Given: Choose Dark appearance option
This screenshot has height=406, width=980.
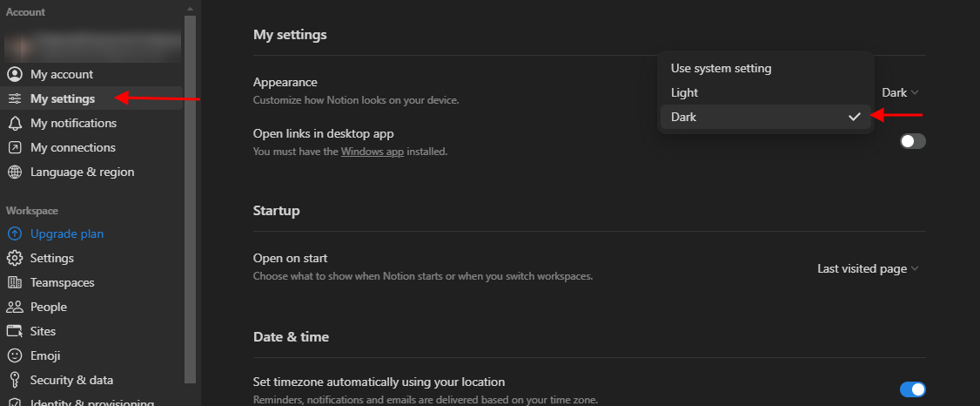Looking at the screenshot, I should coord(765,117).
